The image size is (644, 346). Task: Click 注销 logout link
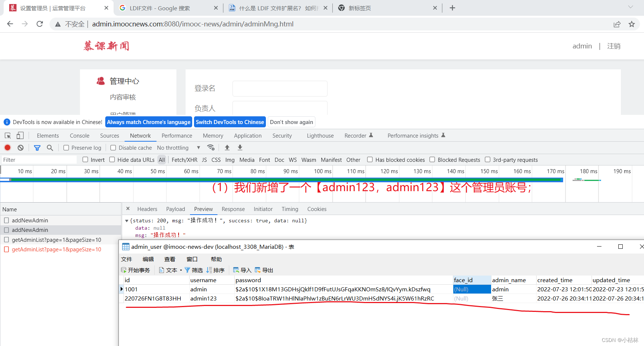614,46
